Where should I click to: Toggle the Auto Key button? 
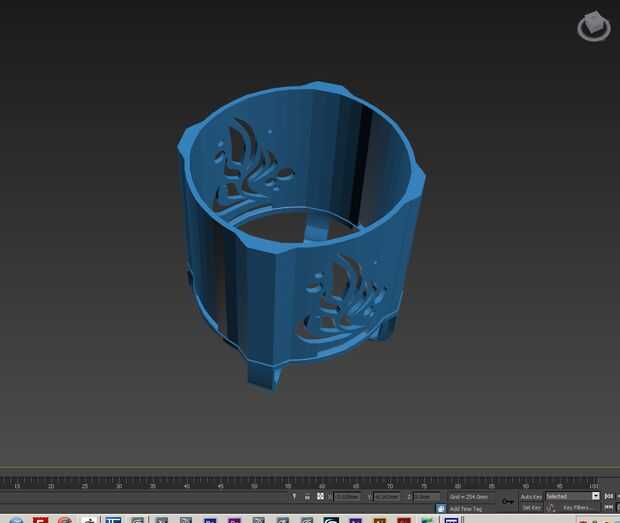pyautogui.click(x=531, y=497)
